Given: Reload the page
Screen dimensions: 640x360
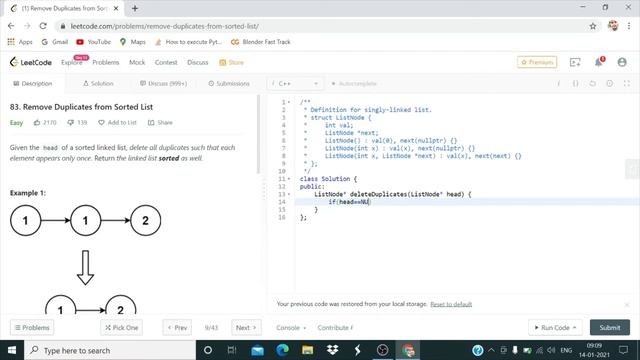Looking at the screenshot, I should click(x=43, y=26).
